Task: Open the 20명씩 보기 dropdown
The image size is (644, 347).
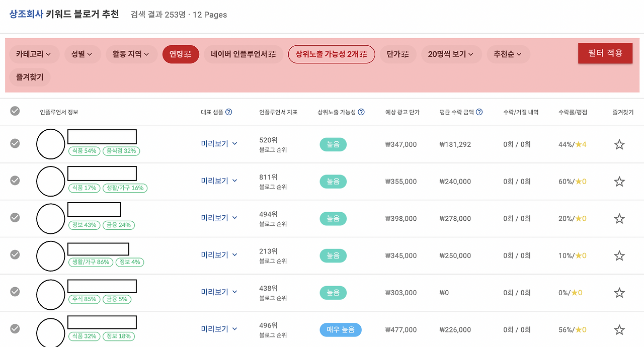Action: (451, 54)
